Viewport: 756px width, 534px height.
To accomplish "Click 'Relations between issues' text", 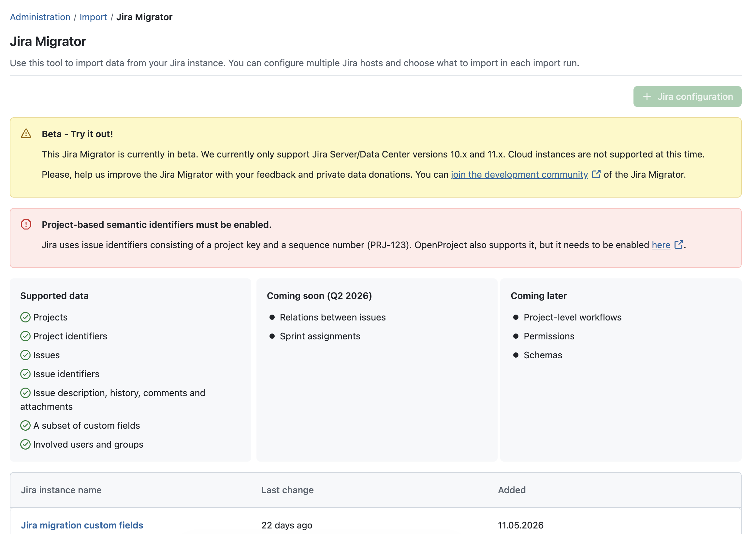I will [333, 317].
